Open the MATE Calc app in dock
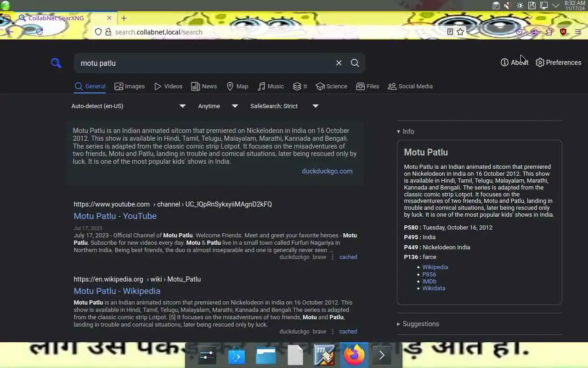 click(324, 356)
